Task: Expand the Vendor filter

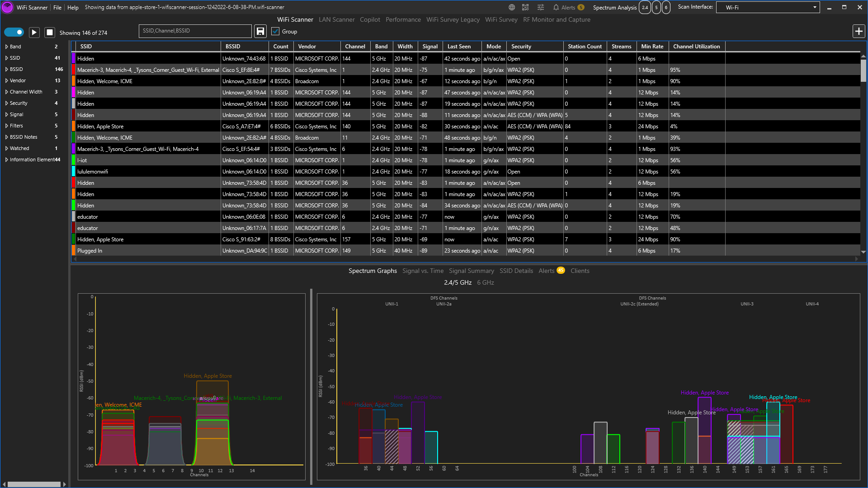Action: click(7, 80)
